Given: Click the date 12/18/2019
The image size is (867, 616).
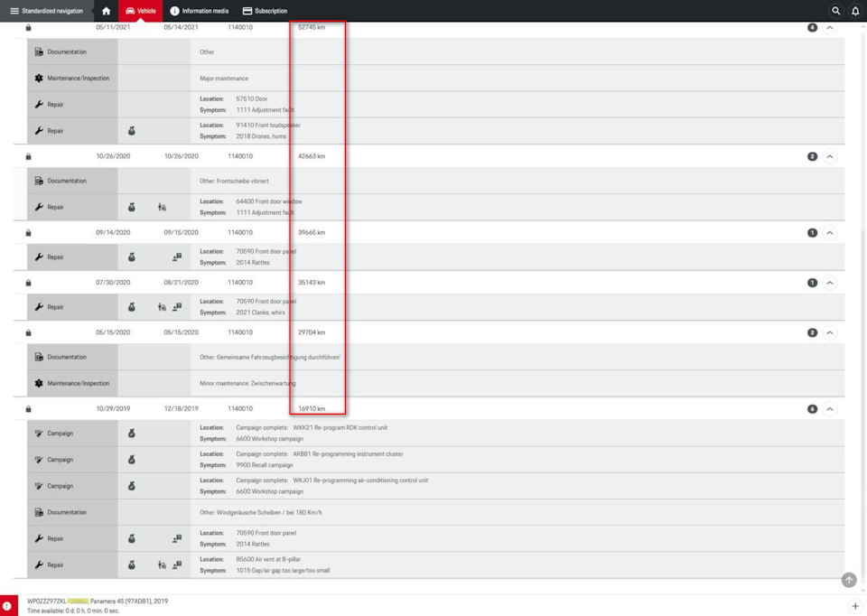Looking at the screenshot, I should pos(181,408).
